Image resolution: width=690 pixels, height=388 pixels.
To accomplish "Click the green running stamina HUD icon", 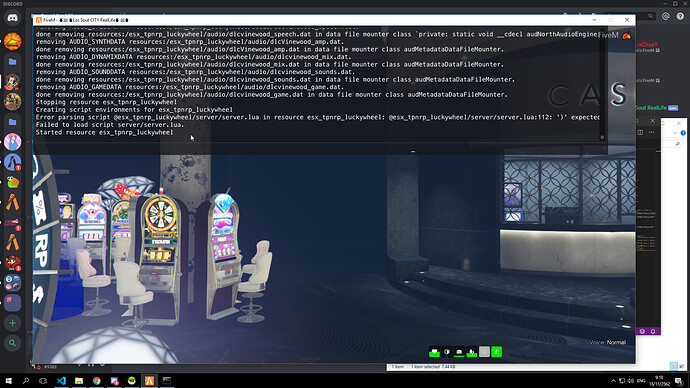I will click(496, 352).
